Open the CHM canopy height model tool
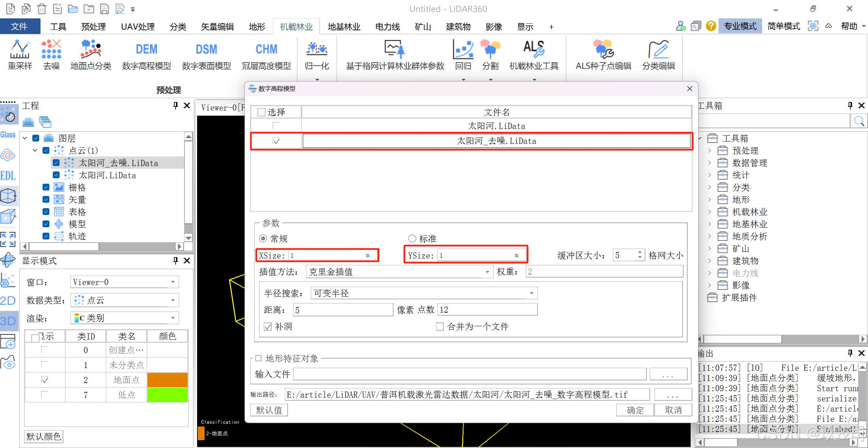This screenshot has width=868, height=448. (x=266, y=50)
